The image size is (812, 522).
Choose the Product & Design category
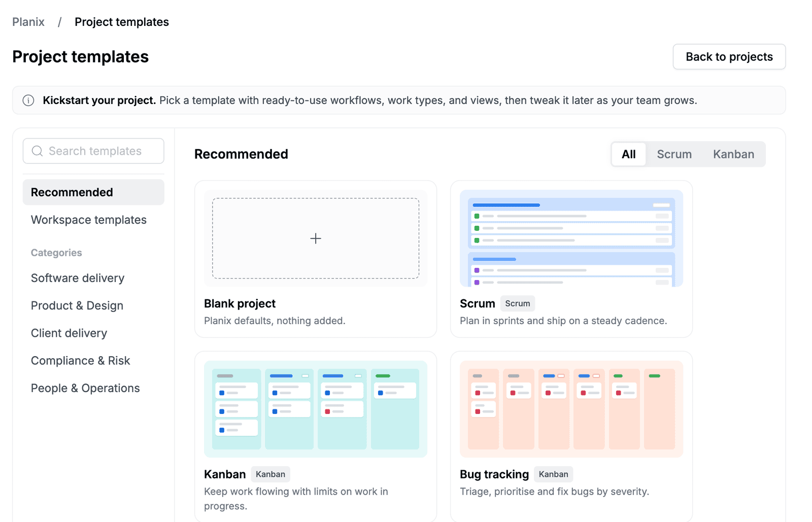pyautogui.click(x=93, y=305)
